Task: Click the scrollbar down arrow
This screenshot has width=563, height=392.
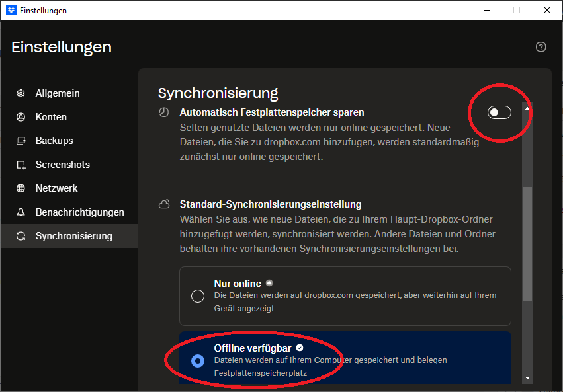Action: tap(527, 378)
